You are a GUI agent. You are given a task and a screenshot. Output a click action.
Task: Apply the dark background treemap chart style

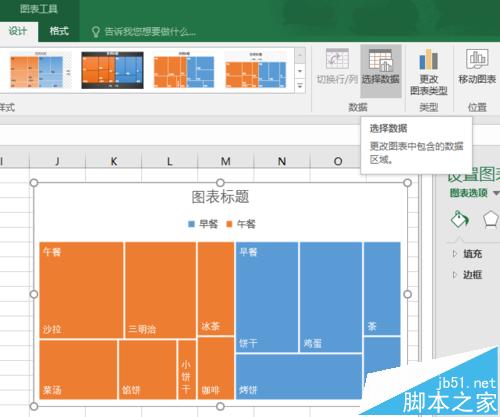click(113, 70)
